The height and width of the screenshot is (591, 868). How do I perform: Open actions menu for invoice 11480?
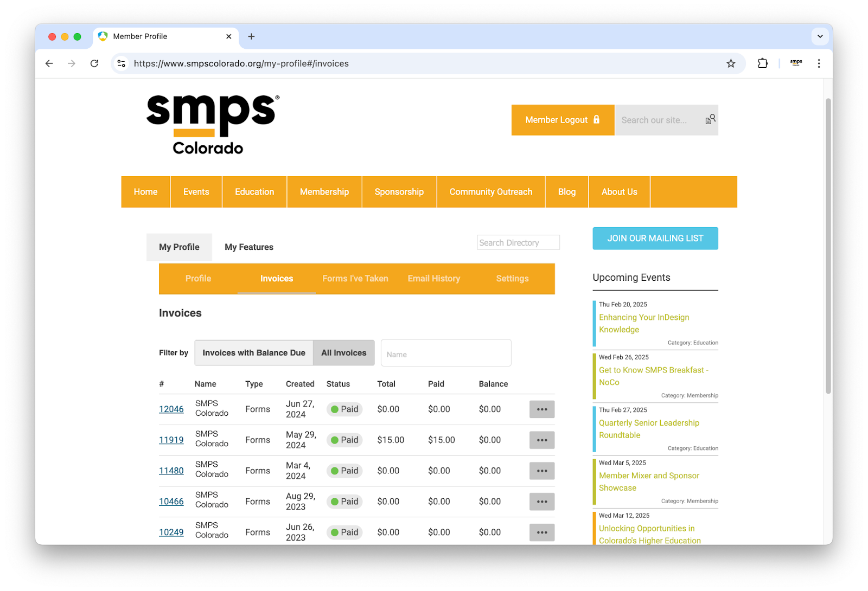(542, 471)
